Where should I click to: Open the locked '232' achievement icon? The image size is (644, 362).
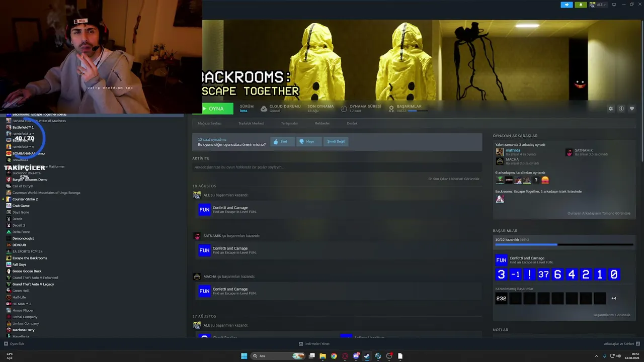pyautogui.click(x=501, y=299)
